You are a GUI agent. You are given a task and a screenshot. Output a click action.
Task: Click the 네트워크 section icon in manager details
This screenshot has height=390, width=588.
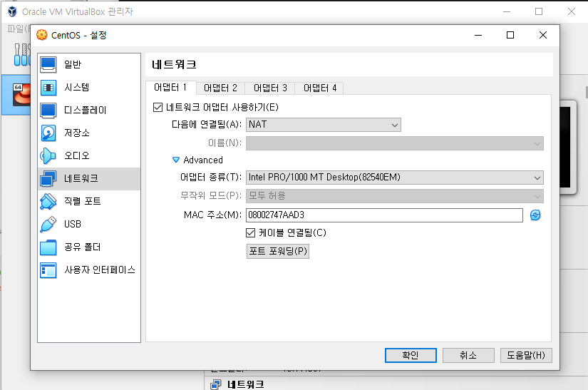(x=216, y=384)
